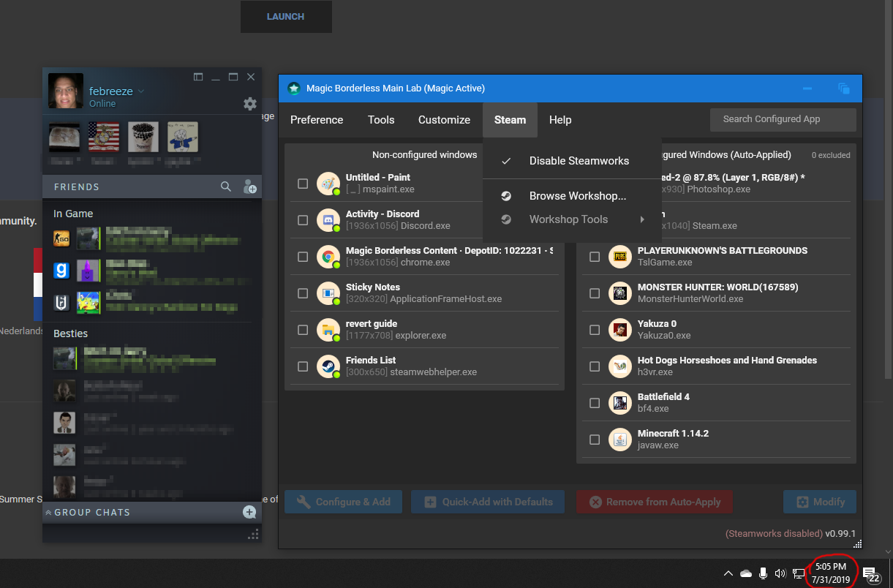The height and width of the screenshot is (588, 893).
Task: Open the Help menu
Action: point(560,120)
